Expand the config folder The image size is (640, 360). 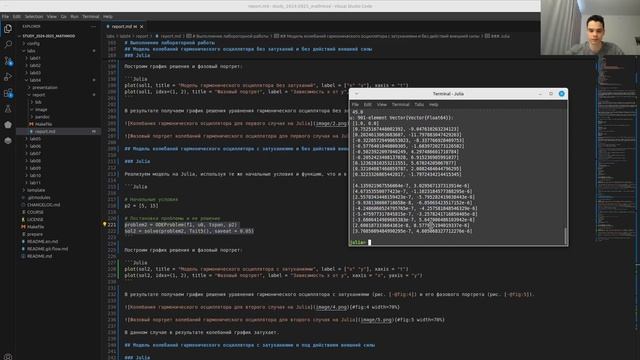(33, 43)
